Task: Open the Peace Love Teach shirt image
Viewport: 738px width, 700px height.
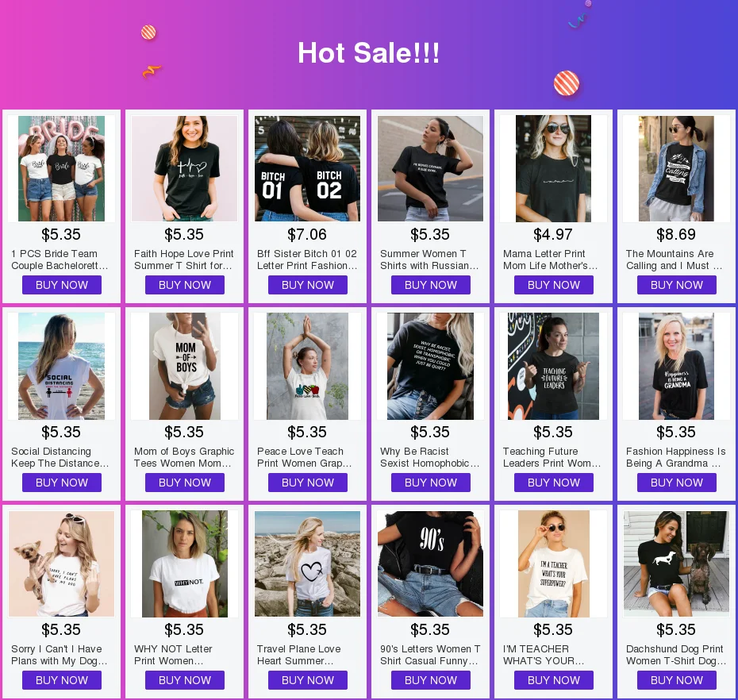Action: click(307, 366)
